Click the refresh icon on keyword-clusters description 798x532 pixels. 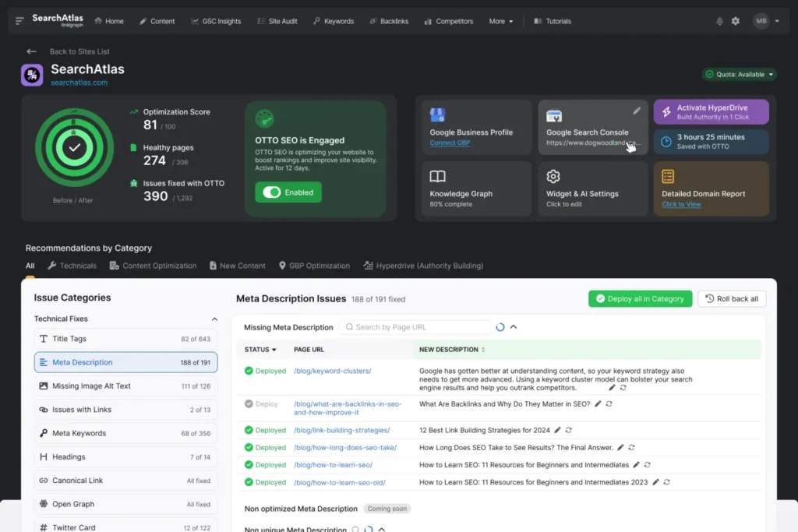623,387
